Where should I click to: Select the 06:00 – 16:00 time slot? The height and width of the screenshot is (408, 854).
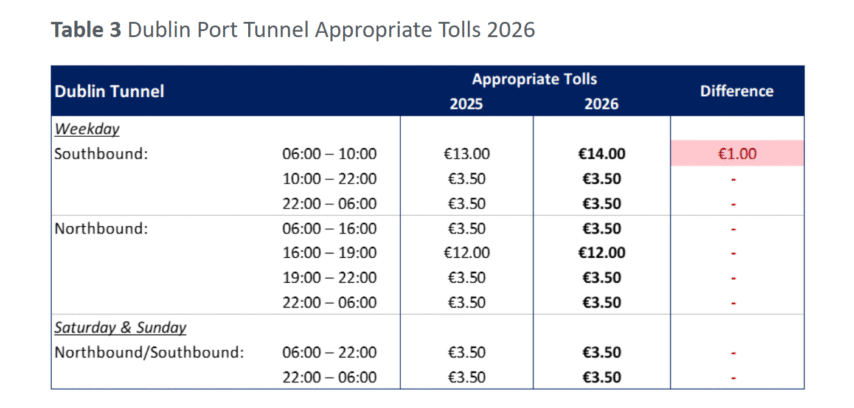(329, 228)
